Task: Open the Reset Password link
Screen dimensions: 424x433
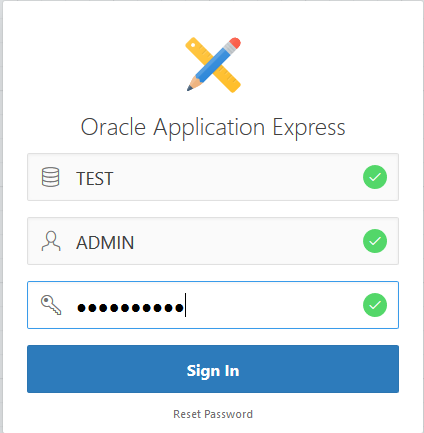Action: [x=213, y=414]
